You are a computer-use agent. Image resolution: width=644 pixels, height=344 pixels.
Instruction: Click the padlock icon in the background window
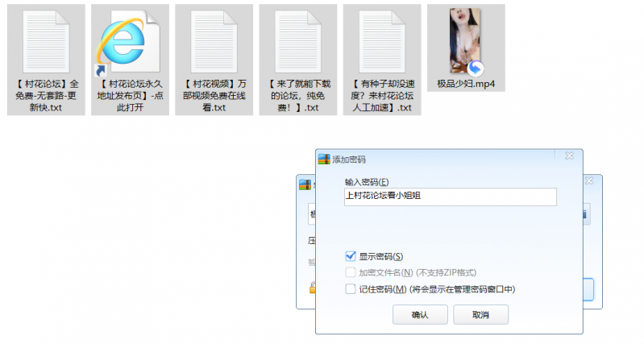tap(312, 288)
